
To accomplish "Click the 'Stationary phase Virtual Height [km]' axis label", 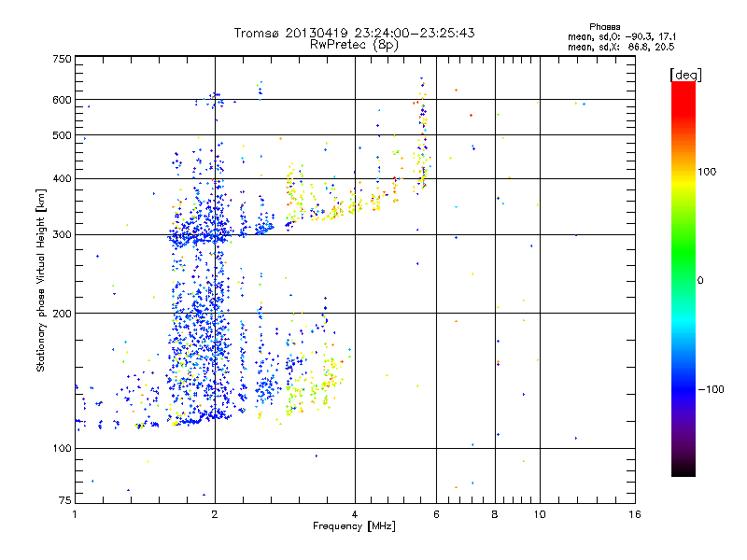I will tap(41, 281).
